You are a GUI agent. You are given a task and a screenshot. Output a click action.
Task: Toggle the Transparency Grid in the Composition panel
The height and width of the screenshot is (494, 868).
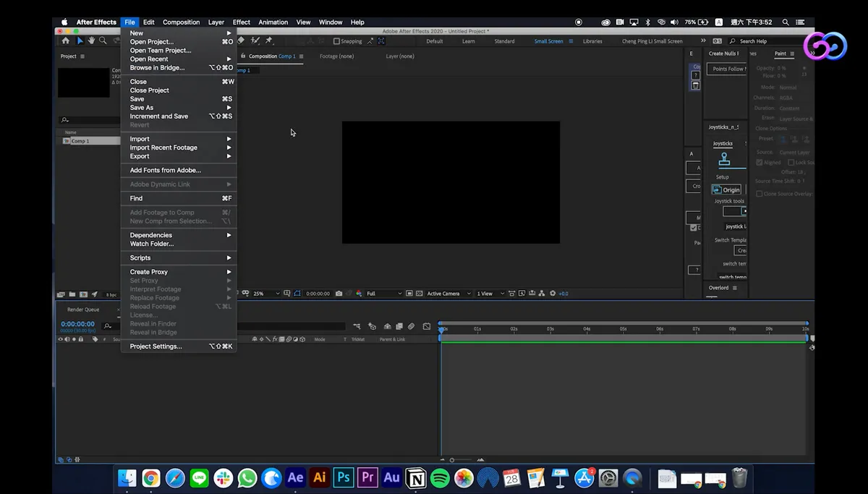pyautogui.click(x=418, y=294)
